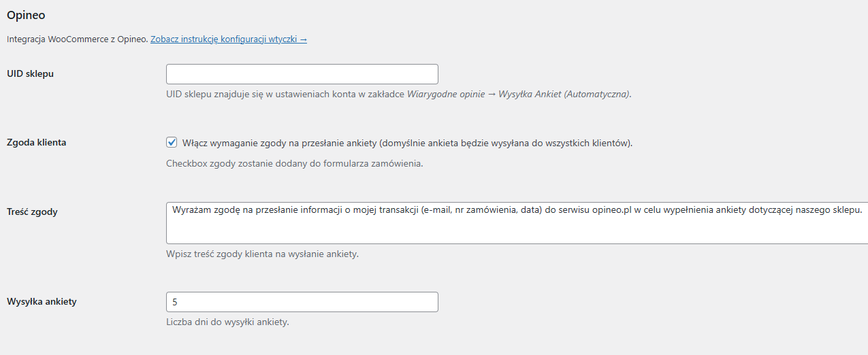Image resolution: width=868 pixels, height=355 pixels.
Task: Click the 'Integracja WooCommerce z Opineo' text
Action: 77,39
